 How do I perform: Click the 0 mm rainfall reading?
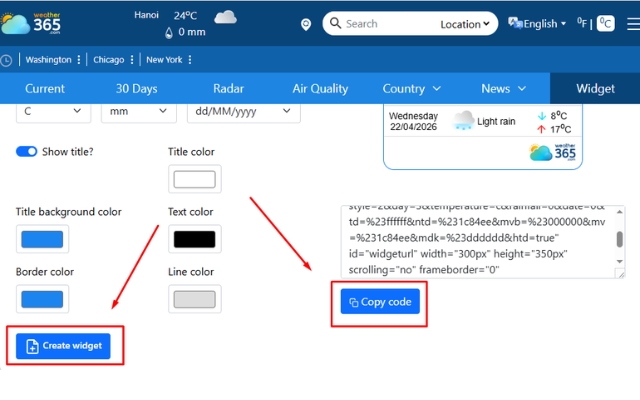click(x=192, y=32)
